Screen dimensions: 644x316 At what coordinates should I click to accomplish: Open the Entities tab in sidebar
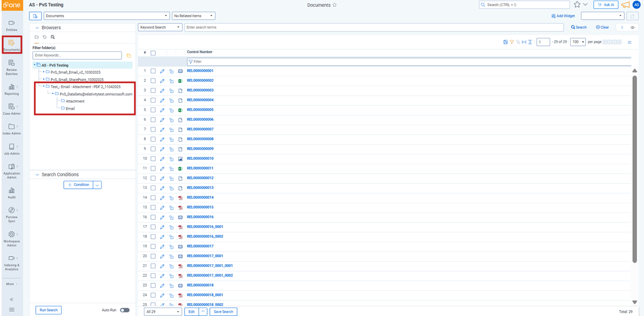click(11, 25)
